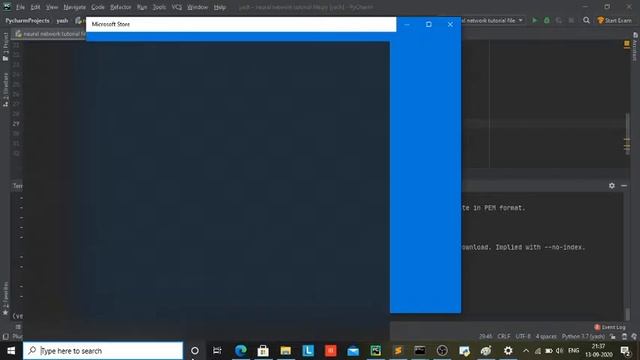640x360 pixels.
Task: Open File Explorer from the taskbar
Action: 285,351
